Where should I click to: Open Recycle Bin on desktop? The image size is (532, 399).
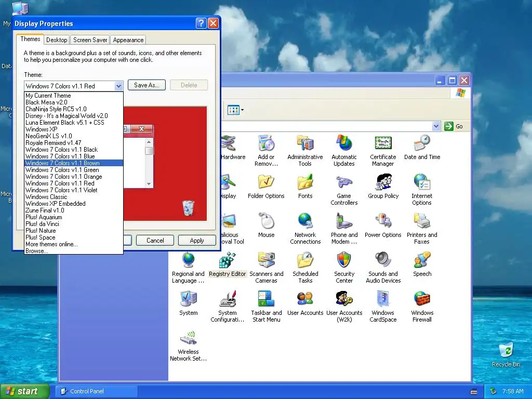tap(506, 354)
